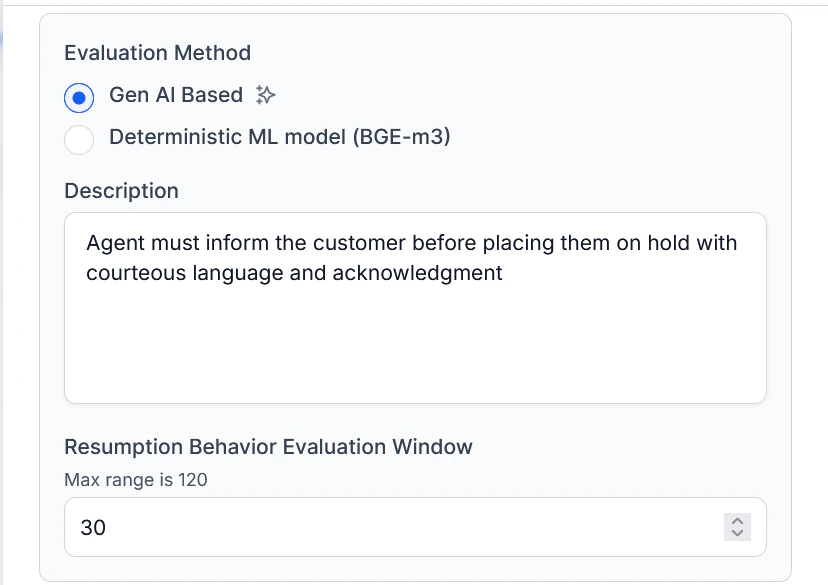Click the Description label text
The height and width of the screenshot is (585, 828).
tap(121, 191)
